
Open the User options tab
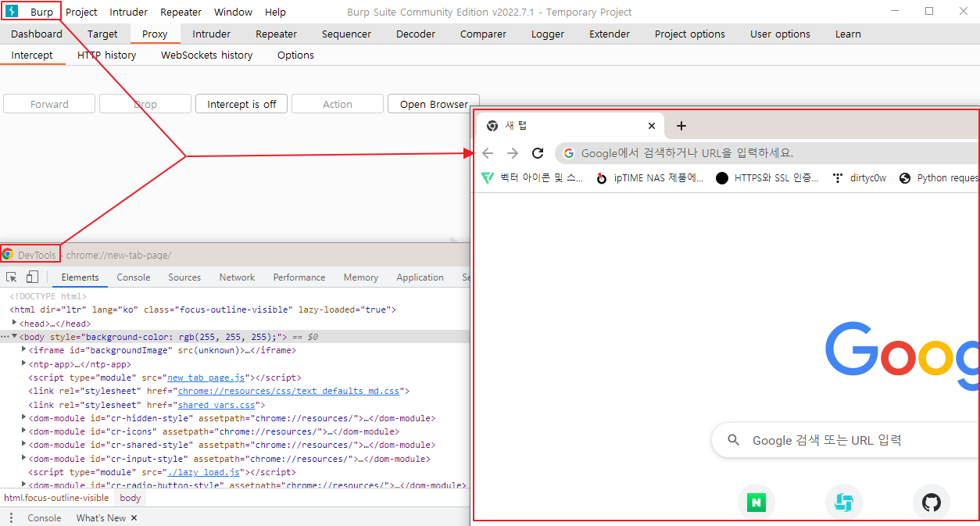pos(780,34)
